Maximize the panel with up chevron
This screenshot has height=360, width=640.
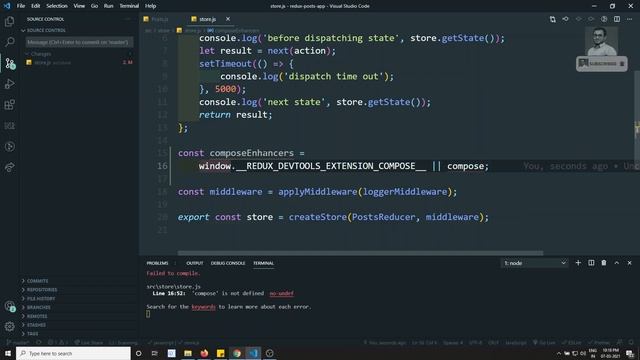coord(617,263)
